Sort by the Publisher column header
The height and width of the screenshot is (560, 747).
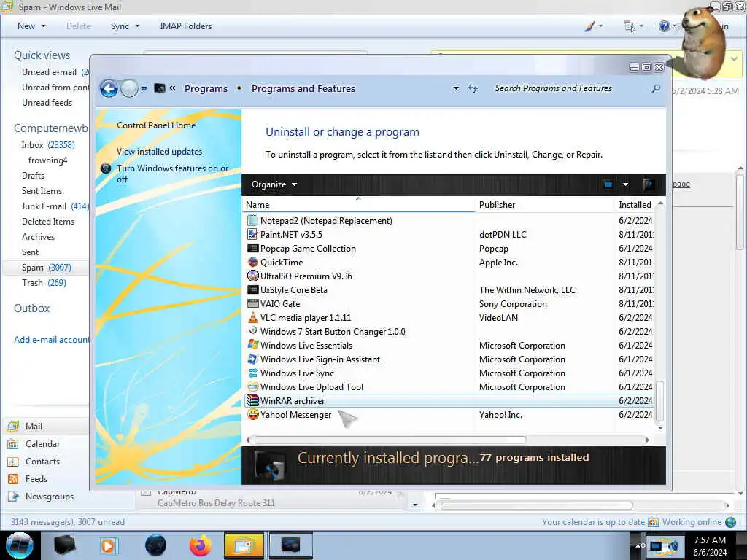tap(546, 205)
